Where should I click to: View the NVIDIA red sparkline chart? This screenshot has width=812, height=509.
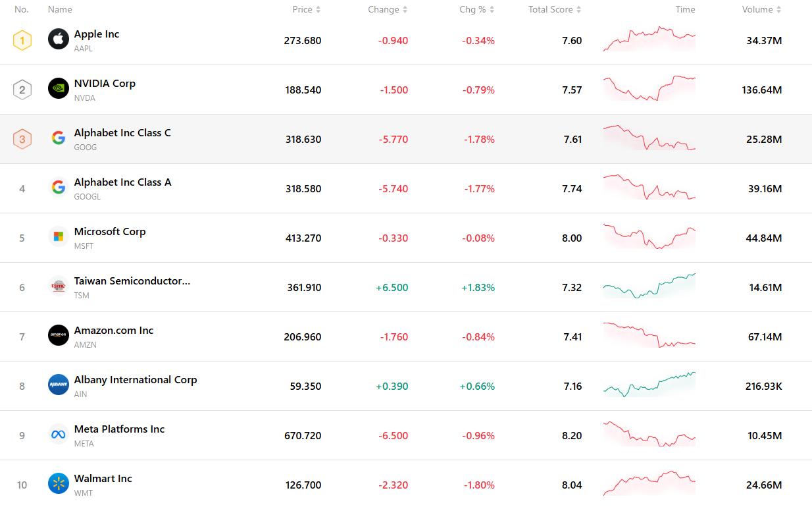tap(649, 88)
